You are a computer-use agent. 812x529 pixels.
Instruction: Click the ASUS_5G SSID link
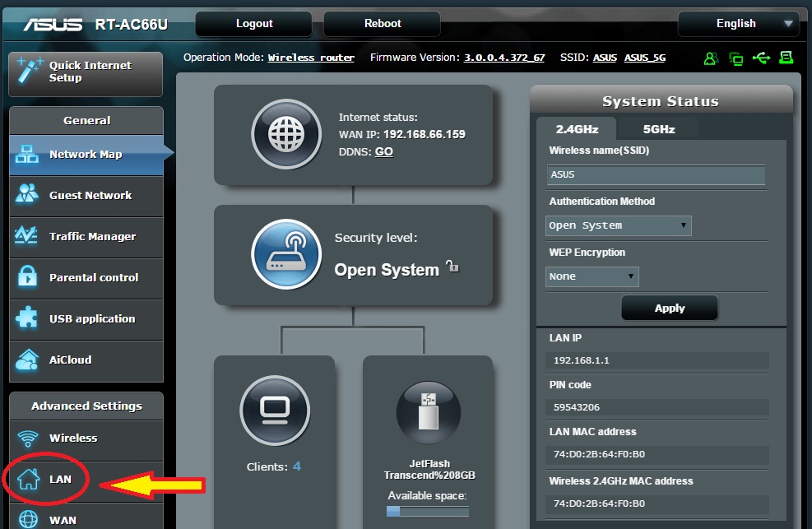pyautogui.click(x=645, y=58)
